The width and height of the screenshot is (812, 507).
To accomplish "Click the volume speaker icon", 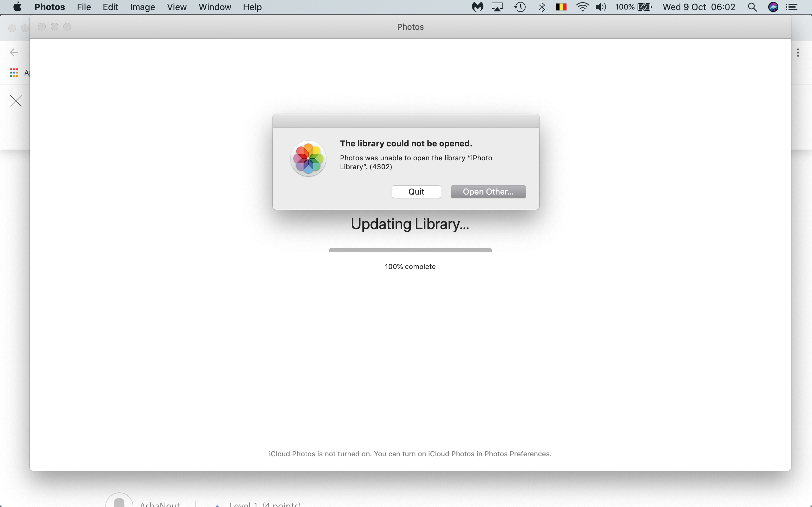I will tap(600, 7).
